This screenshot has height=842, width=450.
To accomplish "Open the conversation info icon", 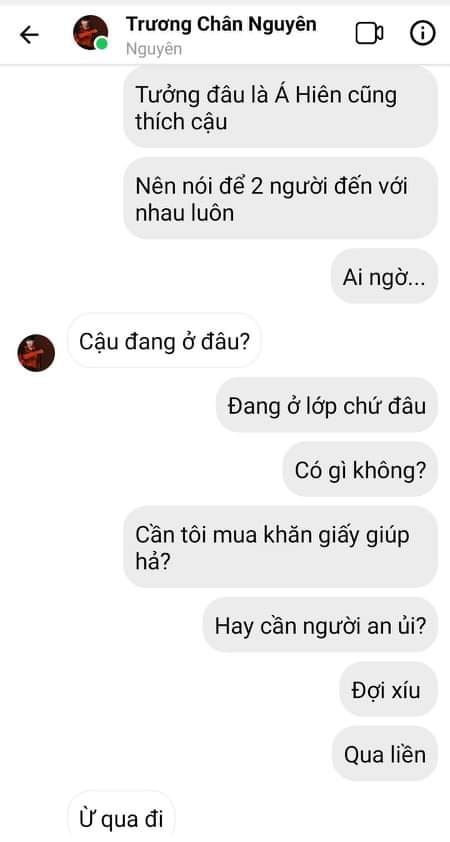I will (423, 34).
